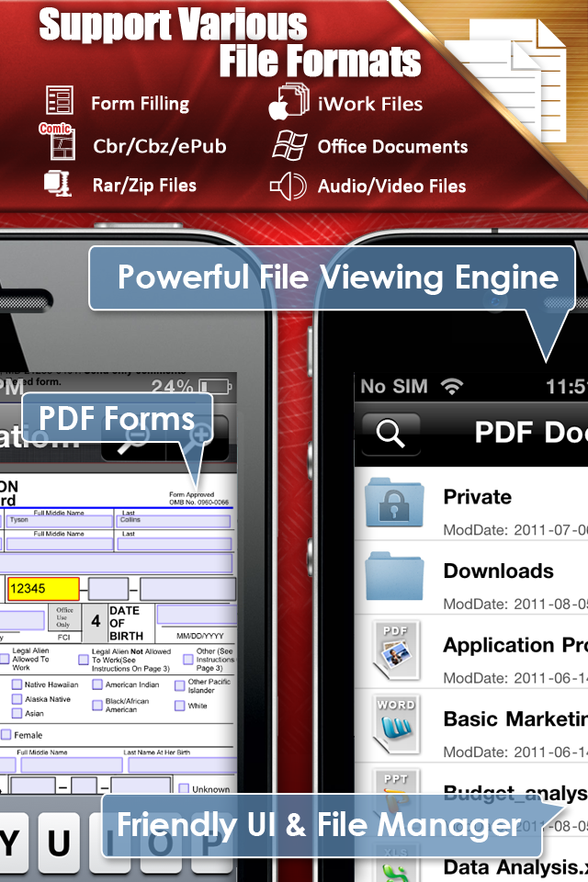Tap the Audio/Video Files label

coord(391,187)
